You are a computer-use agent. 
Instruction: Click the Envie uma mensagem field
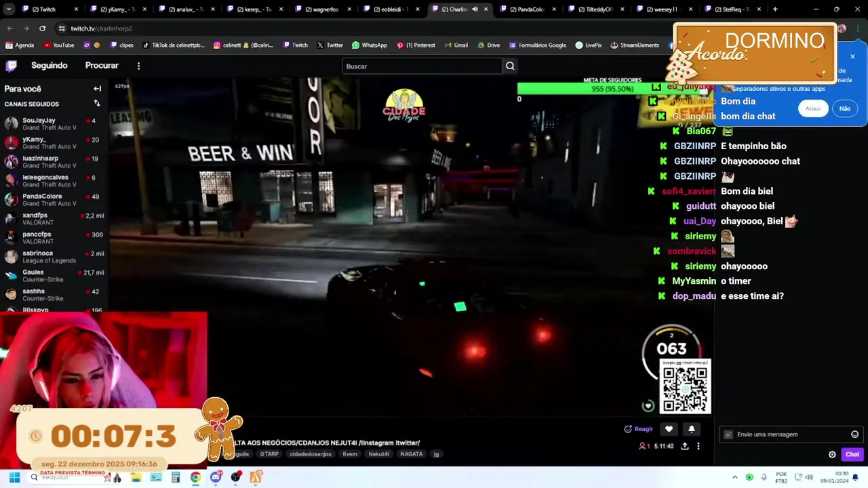pos(791,434)
